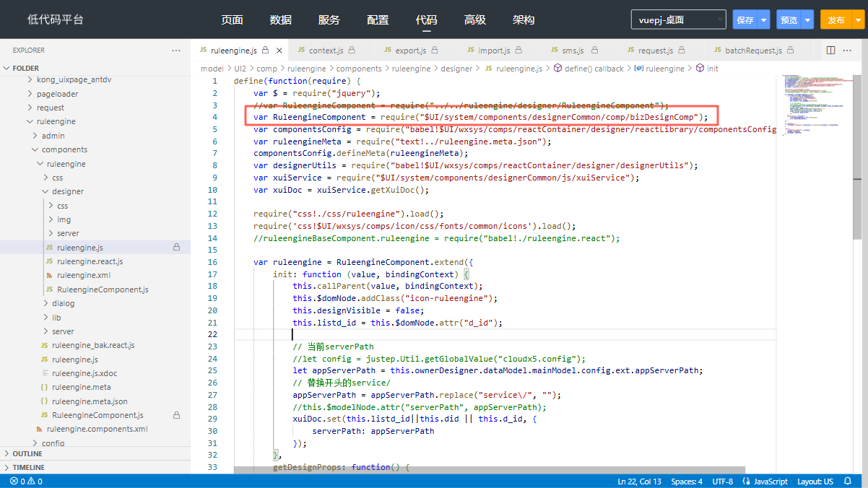Open the 服务 menu
868x488 pixels.
329,20
